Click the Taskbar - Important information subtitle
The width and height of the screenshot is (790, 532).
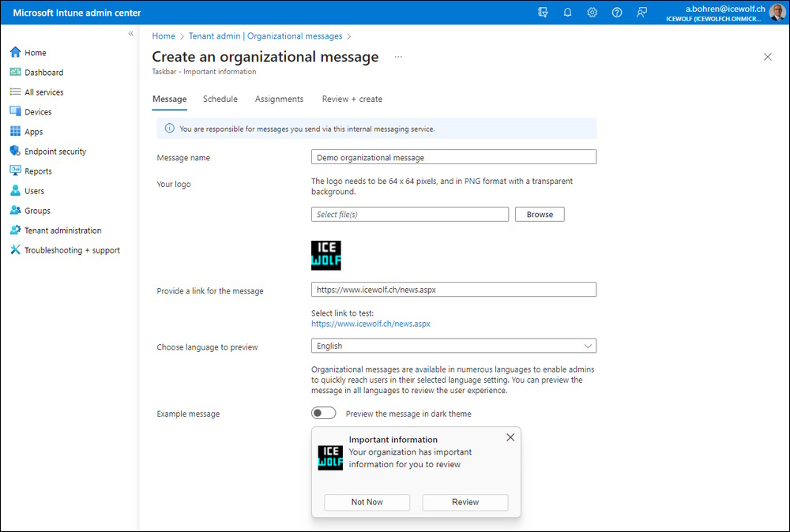pyautogui.click(x=204, y=72)
